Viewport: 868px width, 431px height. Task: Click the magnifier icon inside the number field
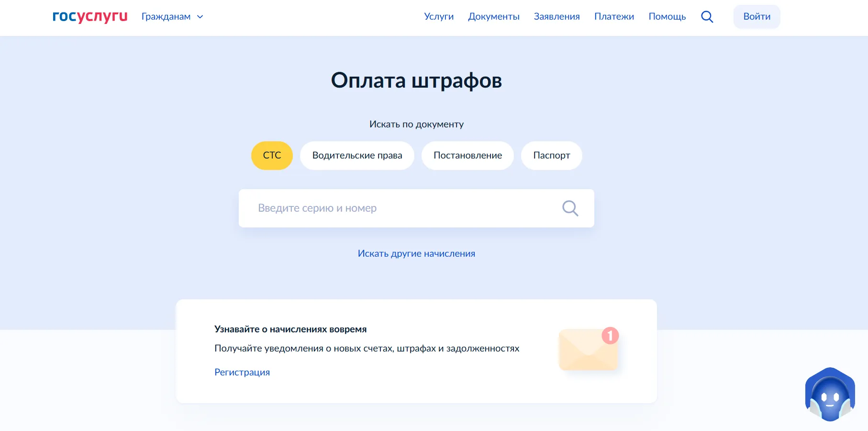pos(569,208)
